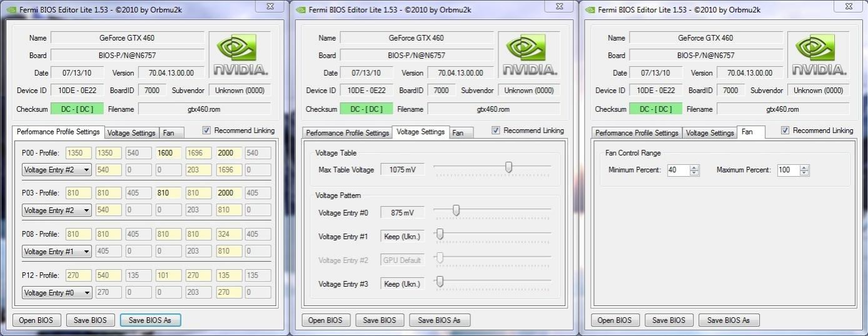Click Save BIOS As in the right window
The height and width of the screenshot is (336, 868).
pos(729,320)
